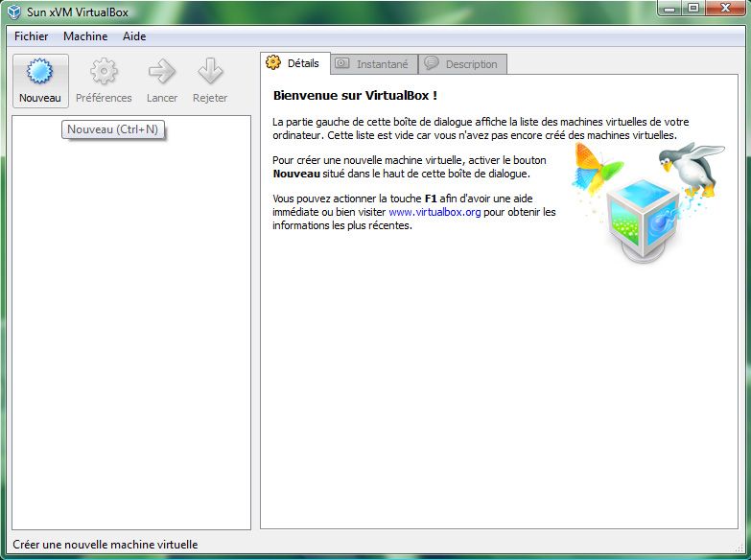The width and height of the screenshot is (751, 560).
Task: Click the Bienvenue sur VirtualBox ! heading
Action: pyautogui.click(x=355, y=95)
